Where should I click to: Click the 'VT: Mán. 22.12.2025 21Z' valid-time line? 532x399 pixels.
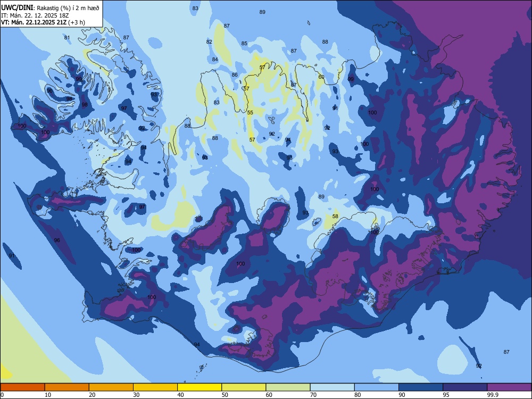[x=34, y=22]
